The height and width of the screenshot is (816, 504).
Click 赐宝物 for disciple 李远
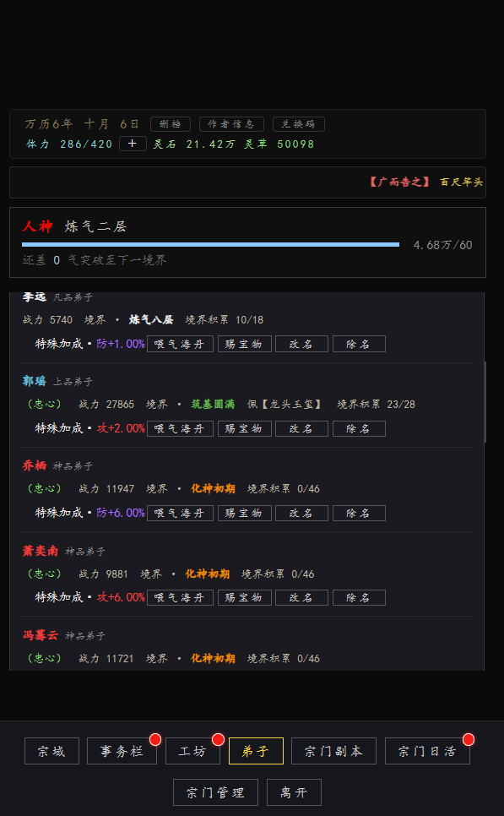click(245, 344)
